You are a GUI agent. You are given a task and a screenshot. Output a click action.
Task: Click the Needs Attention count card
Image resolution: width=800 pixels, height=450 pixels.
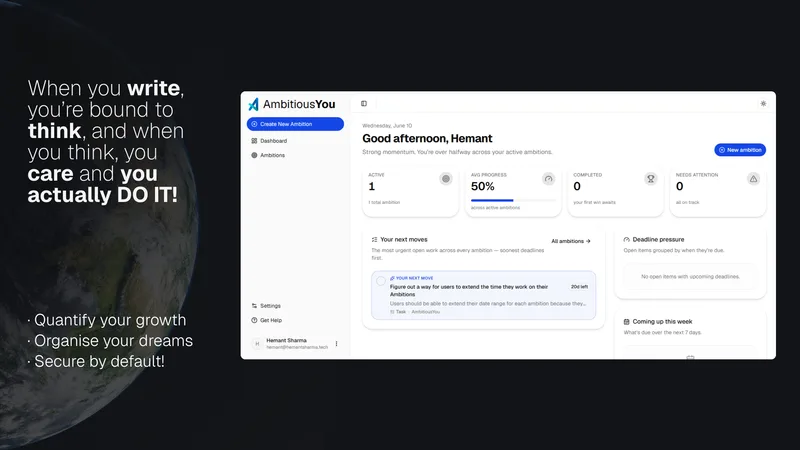point(718,192)
